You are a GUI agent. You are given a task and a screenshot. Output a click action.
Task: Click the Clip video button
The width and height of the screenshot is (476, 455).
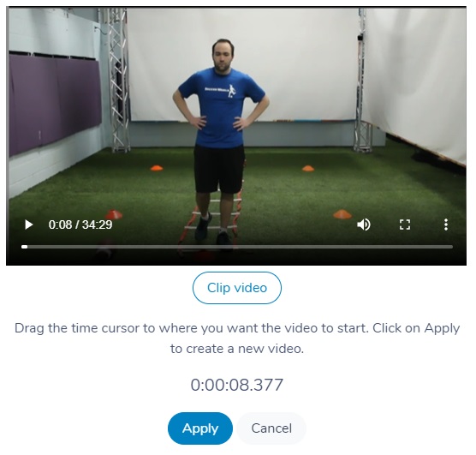point(237,288)
